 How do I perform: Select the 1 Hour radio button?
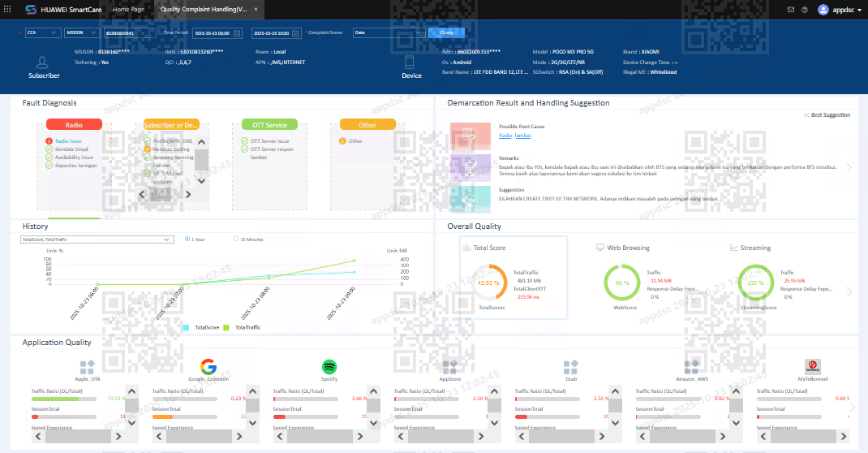(187, 239)
